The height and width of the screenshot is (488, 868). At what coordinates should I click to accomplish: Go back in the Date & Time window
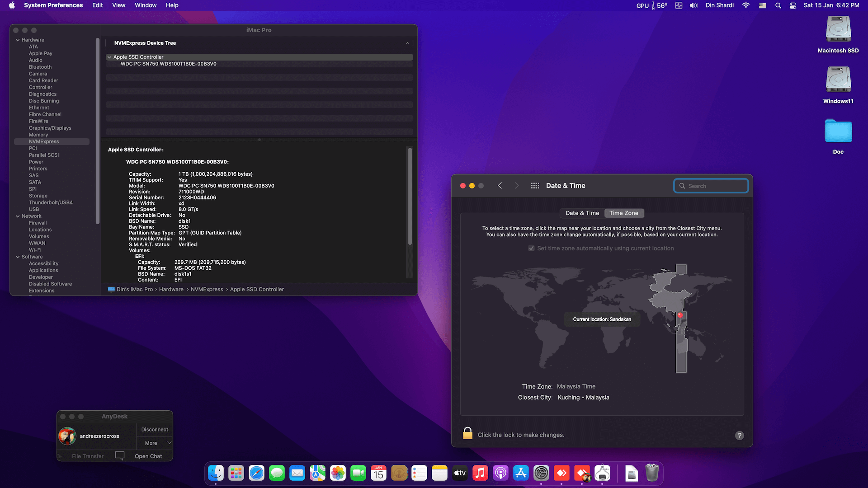pos(500,186)
